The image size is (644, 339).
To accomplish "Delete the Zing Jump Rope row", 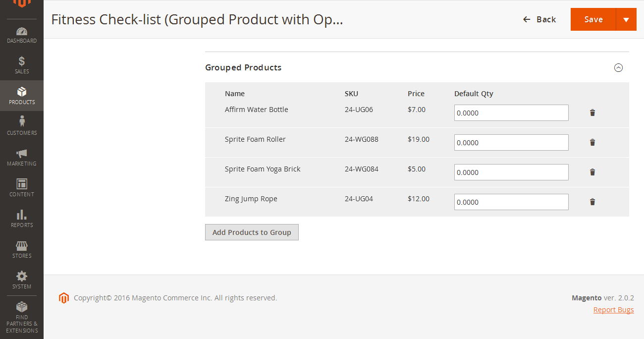I will 592,202.
